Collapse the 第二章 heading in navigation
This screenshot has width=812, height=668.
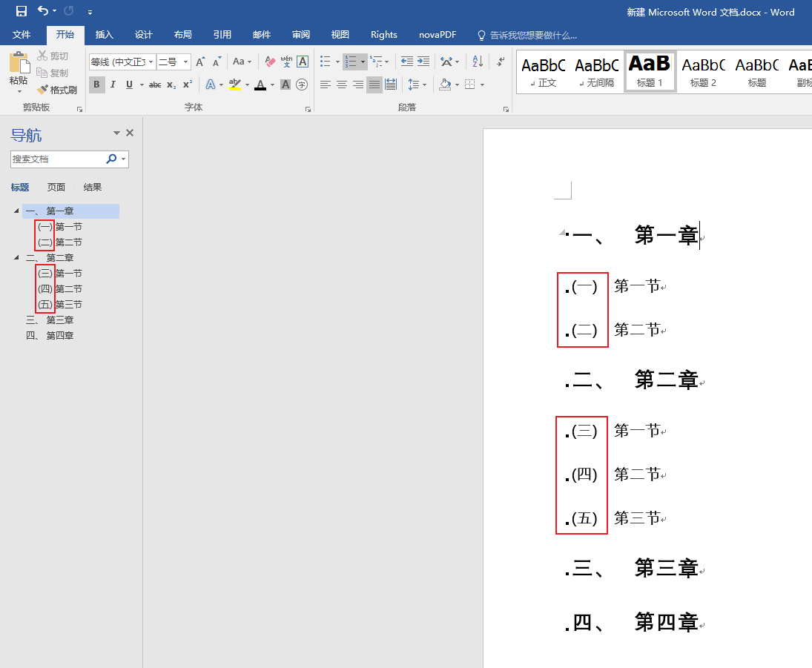pyautogui.click(x=16, y=257)
